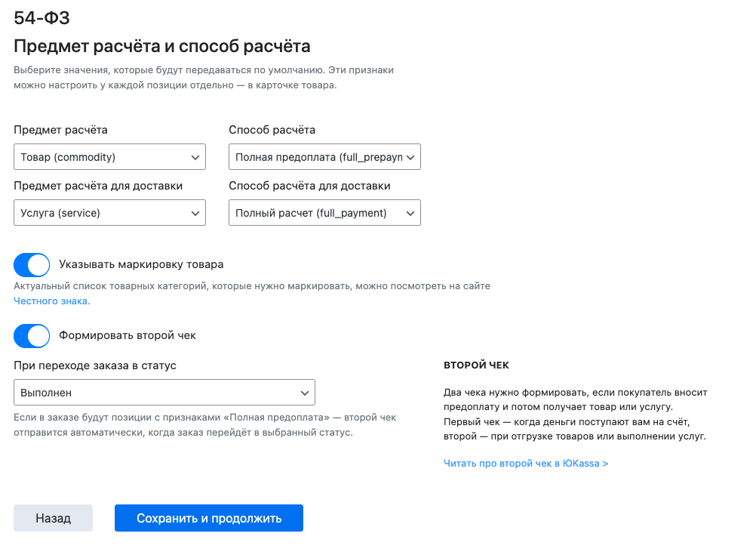Screen dimensions: 756x555
Task: Follow the "Читать про второй чек в ЮKassa" link
Action: pyautogui.click(x=526, y=464)
